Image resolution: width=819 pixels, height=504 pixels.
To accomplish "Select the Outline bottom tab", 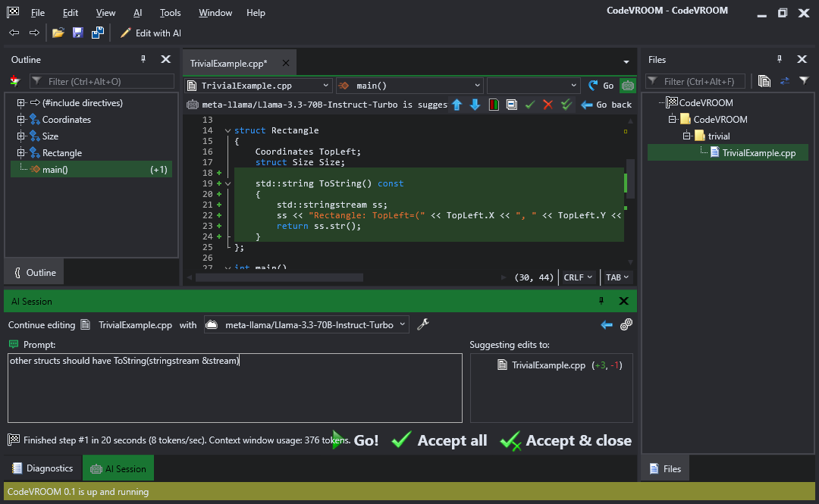I will click(x=34, y=273).
